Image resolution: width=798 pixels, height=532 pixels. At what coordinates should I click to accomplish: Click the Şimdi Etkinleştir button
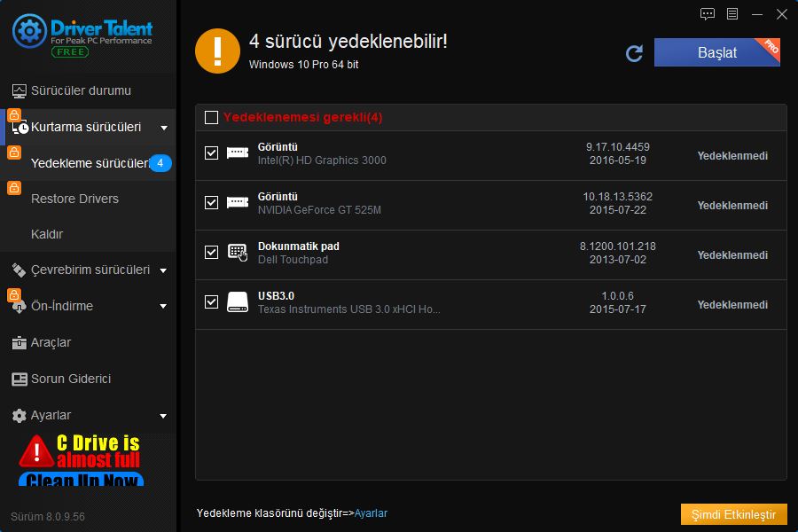[734, 514]
